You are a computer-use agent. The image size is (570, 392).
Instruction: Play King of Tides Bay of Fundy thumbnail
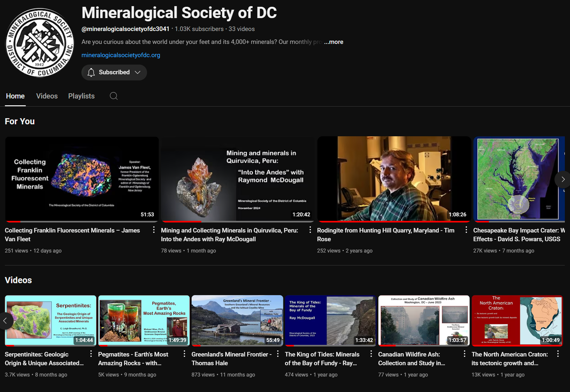331,320
